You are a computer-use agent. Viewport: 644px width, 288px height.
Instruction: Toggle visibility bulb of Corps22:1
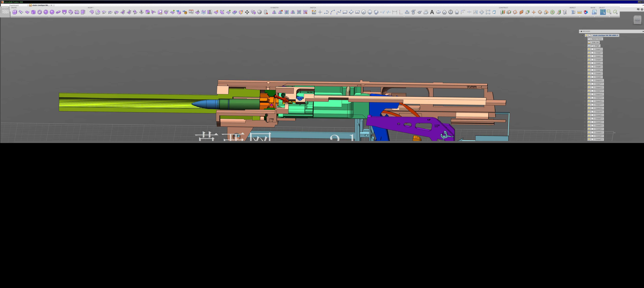point(589,122)
